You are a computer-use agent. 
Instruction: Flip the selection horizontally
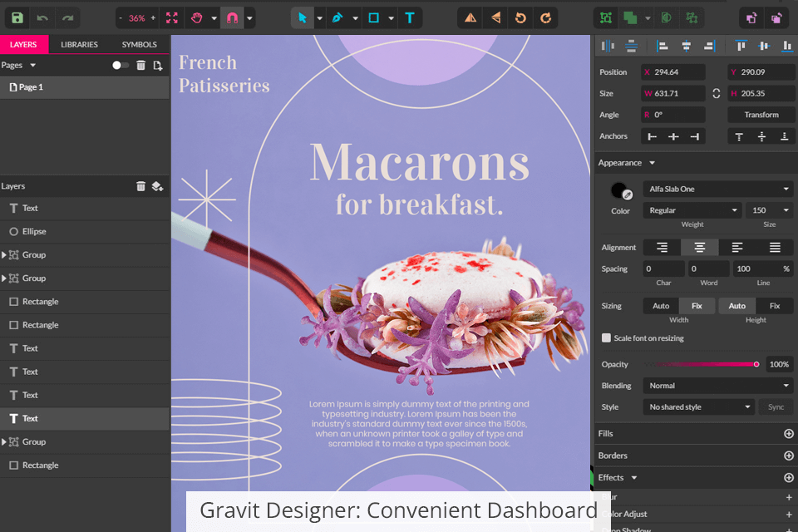tap(470, 18)
